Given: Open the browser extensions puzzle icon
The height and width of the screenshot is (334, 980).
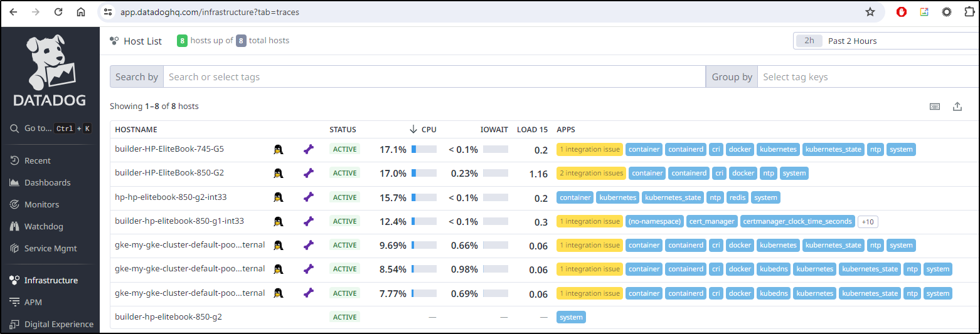Looking at the screenshot, I should (x=969, y=12).
